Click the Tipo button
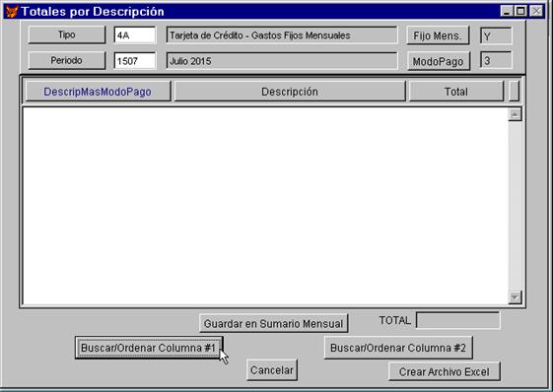The height and width of the screenshot is (392, 553). (x=67, y=34)
